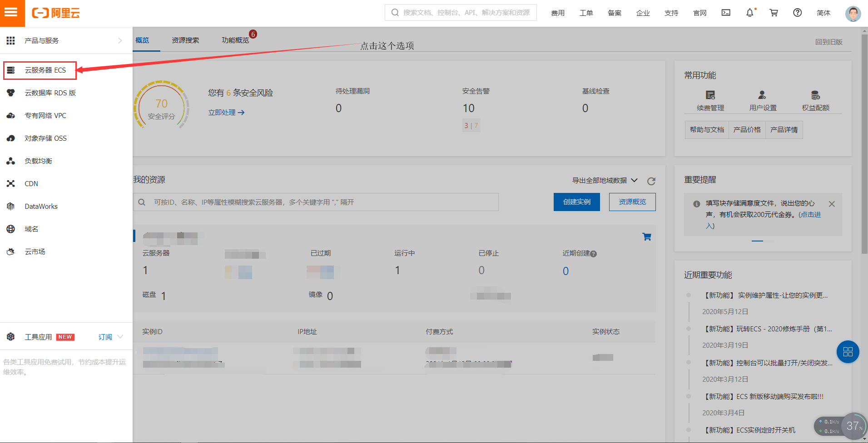Open the floating blue grid button
Image resolution: width=868 pixels, height=443 pixels.
(x=848, y=351)
